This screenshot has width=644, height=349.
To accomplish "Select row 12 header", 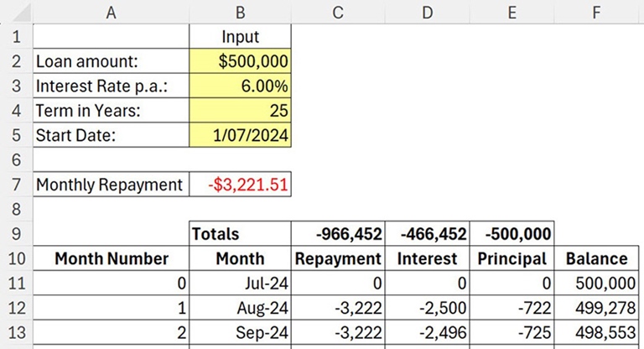I will tap(17, 308).
